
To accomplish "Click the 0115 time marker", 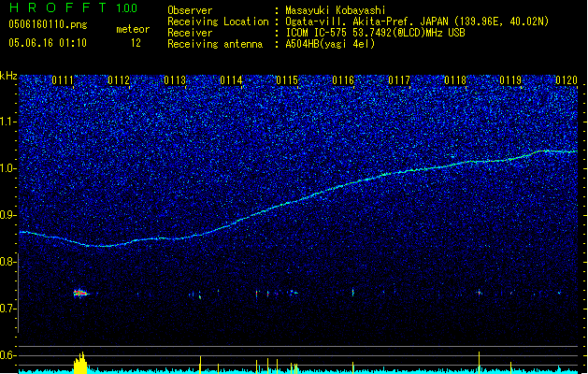I will point(287,80).
